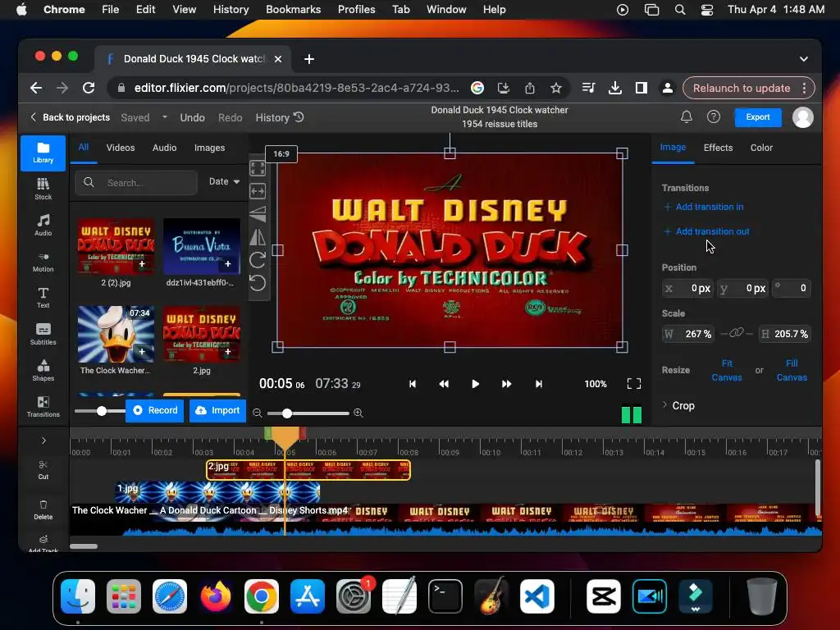The height and width of the screenshot is (630, 840).
Task: Open the Finder from the Dock
Action: click(78, 596)
